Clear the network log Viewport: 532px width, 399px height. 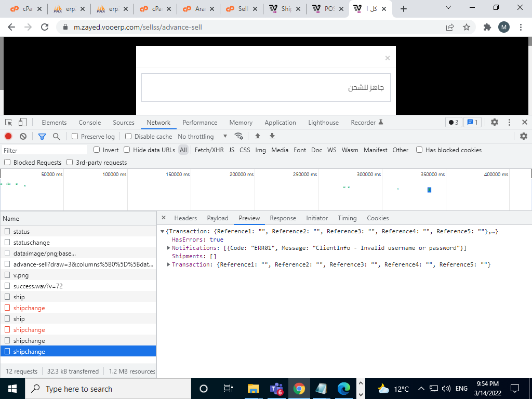(x=23, y=136)
